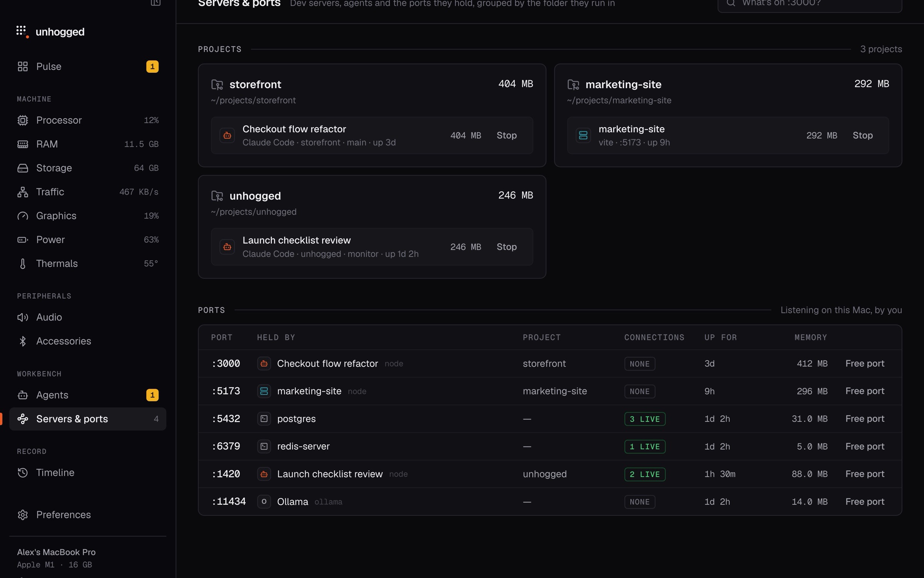The height and width of the screenshot is (578, 924).
Task: Click the Pulse grid icon
Action: [x=23, y=66]
